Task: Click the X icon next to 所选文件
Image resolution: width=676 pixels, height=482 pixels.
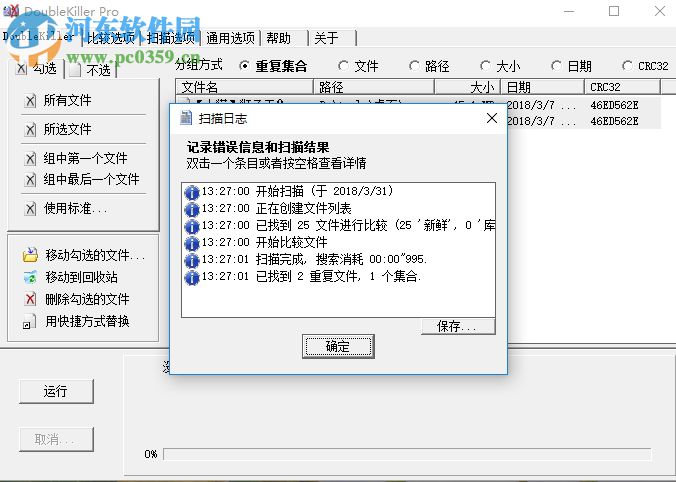Action: (x=30, y=130)
